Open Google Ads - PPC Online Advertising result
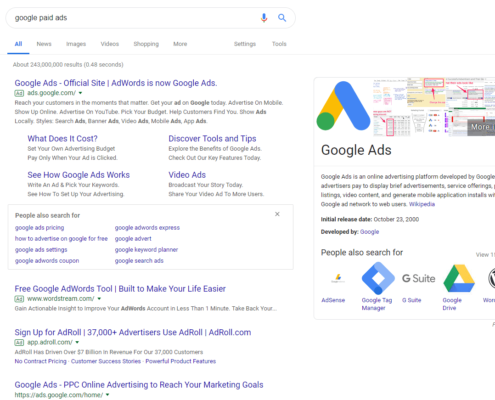Image resolution: width=495 pixels, height=400 pixels. (x=139, y=385)
